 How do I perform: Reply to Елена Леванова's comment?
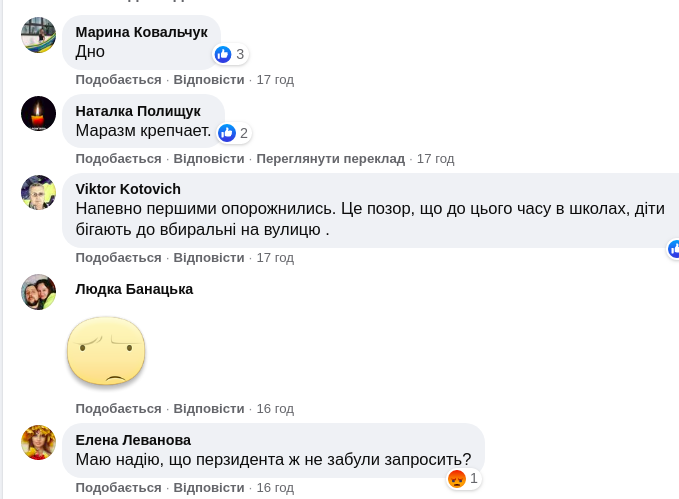point(208,488)
